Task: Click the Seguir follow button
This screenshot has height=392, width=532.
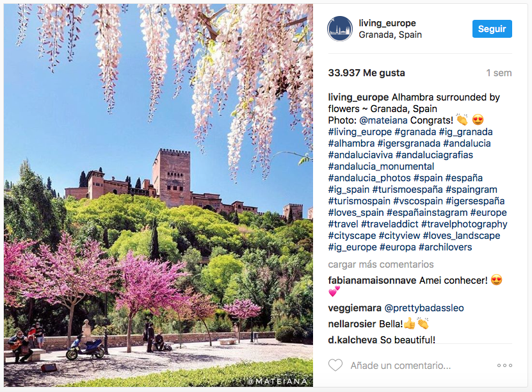Action: click(492, 29)
